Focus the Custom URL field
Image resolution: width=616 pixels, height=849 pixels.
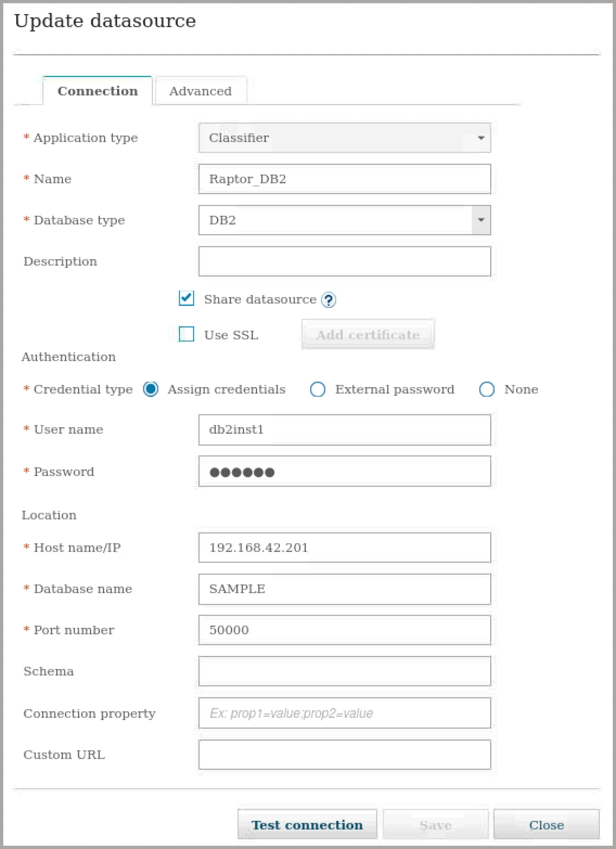point(345,755)
